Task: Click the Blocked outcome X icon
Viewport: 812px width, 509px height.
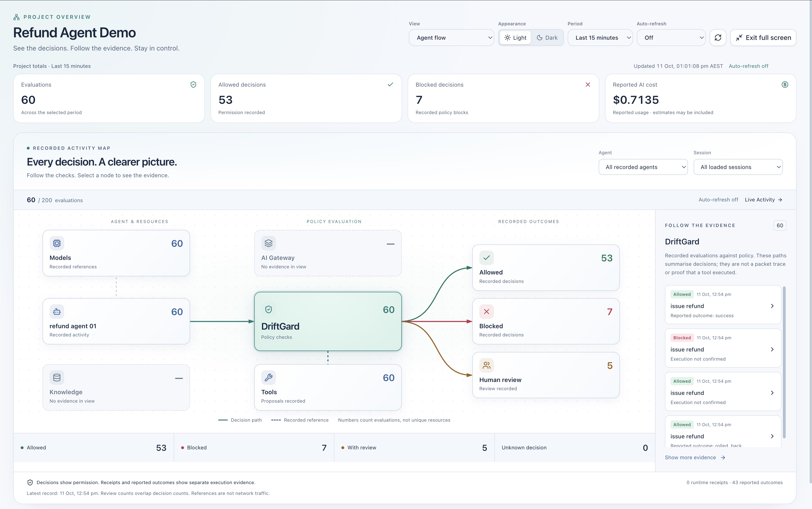Action: 487,312
